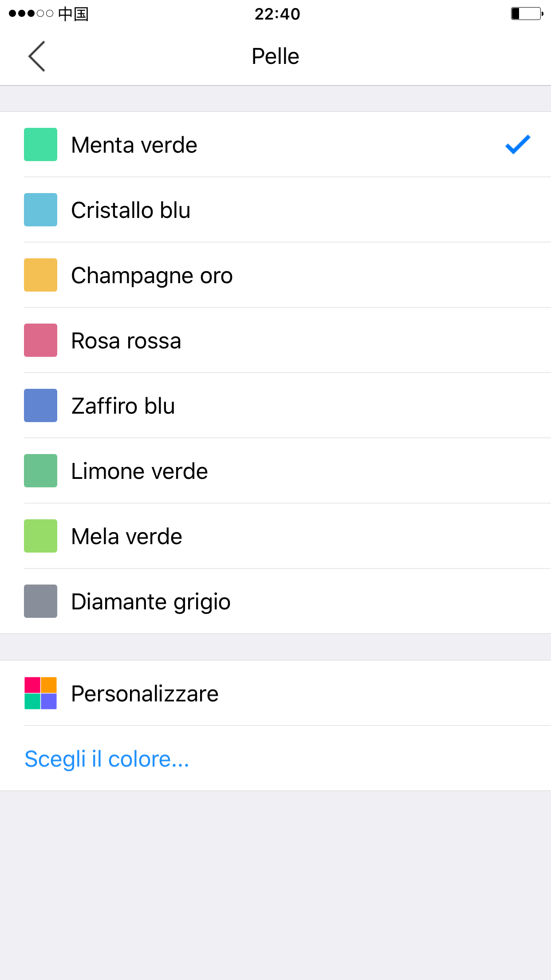551x980 pixels.
Task: Tap the multicolor Personalizzare icon
Action: click(40, 693)
